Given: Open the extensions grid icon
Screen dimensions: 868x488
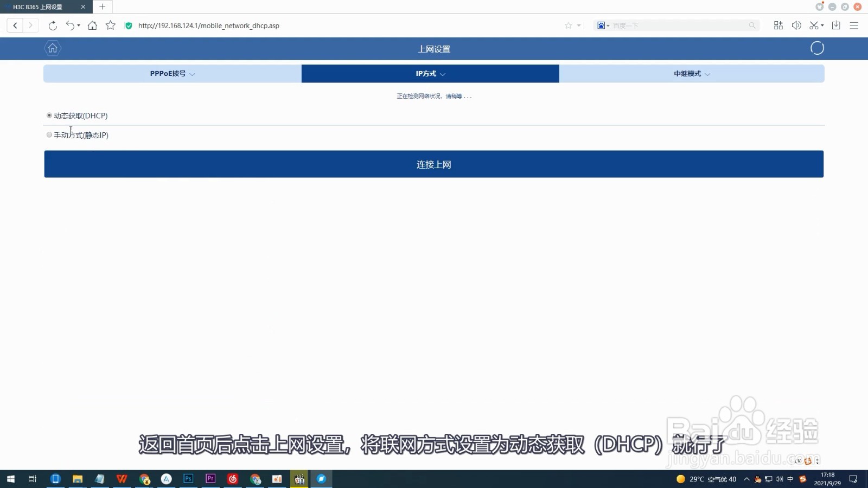Looking at the screenshot, I should [x=778, y=25].
